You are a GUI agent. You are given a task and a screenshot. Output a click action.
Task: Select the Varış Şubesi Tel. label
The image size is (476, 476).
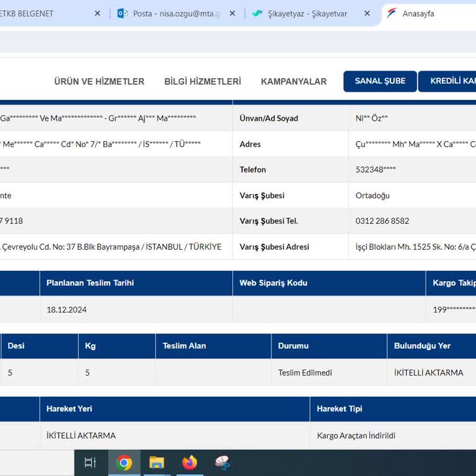click(x=268, y=221)
